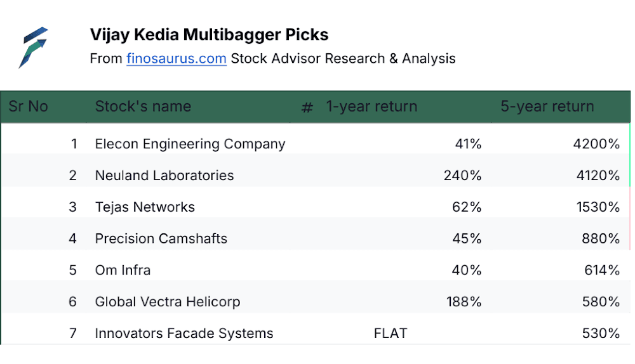Click the hash symbol in header
Screen dimensions: 635x364
pyautogui.click(x=307, y=108)
